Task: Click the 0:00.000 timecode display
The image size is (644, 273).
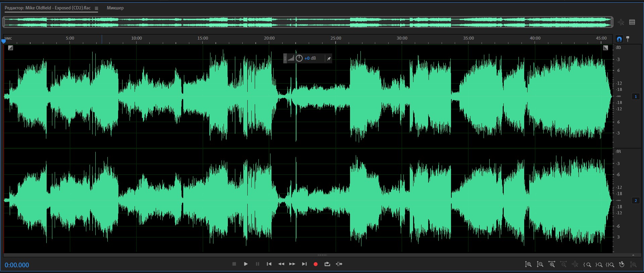Action: click(x=17, y=265)
